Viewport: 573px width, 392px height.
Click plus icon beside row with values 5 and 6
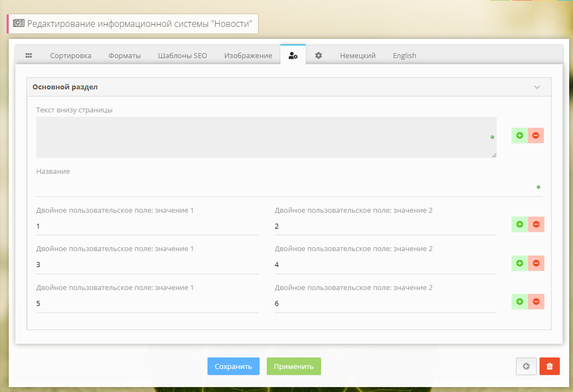pyautogui.click(x=520, y=302)
